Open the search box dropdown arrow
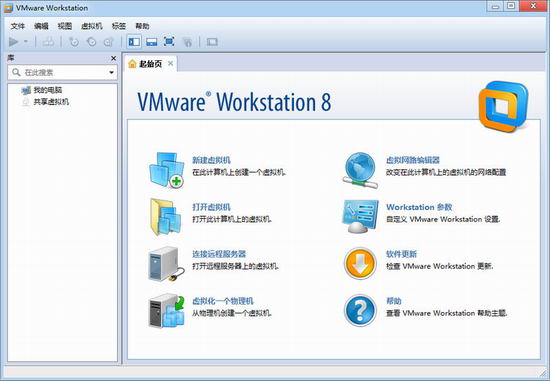Screen dimensions: 550x381 [111, 73]
